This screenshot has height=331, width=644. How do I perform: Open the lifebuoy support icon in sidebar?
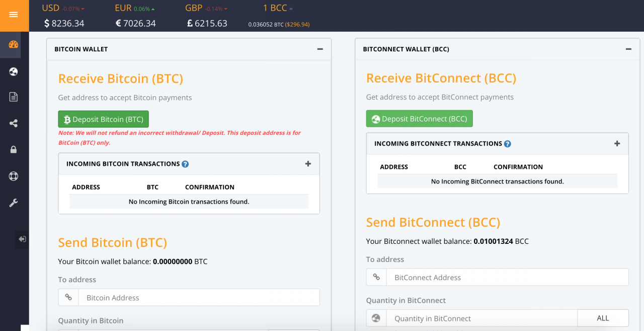(x=14, y=176)
